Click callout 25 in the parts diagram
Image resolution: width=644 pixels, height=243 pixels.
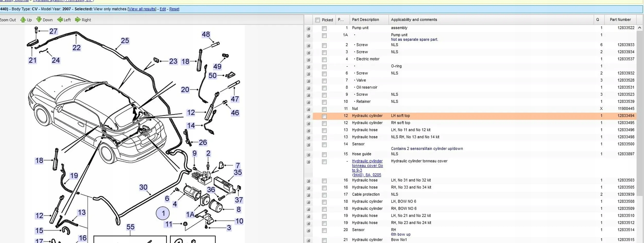click(125, 40)
